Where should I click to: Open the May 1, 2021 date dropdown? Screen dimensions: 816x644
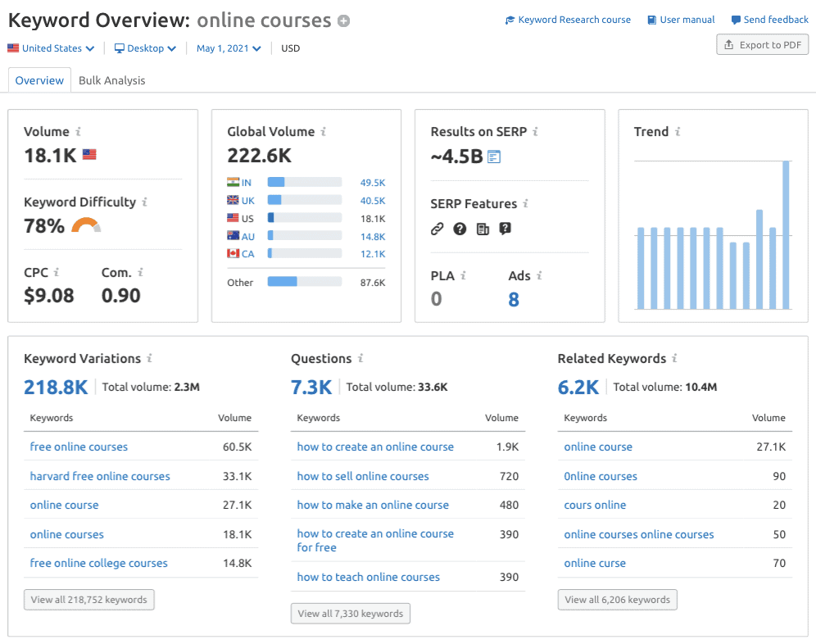pyautogui.click(x=228, y=48)
